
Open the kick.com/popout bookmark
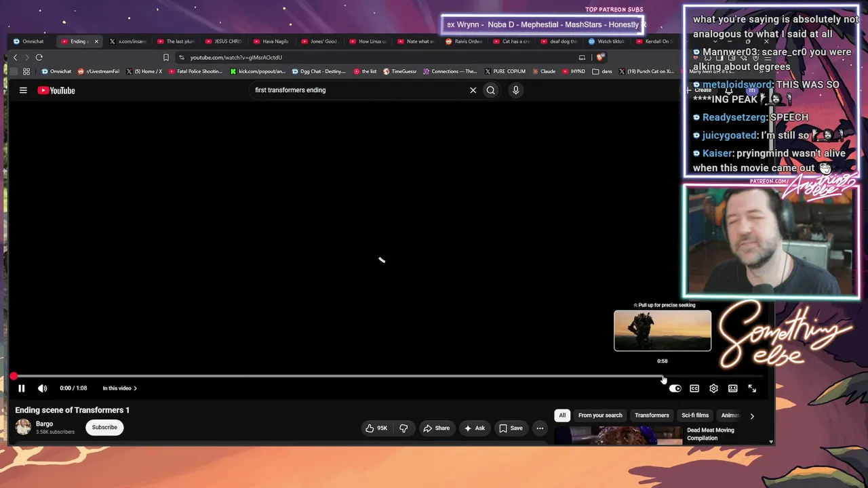click(x=258, y=71)
